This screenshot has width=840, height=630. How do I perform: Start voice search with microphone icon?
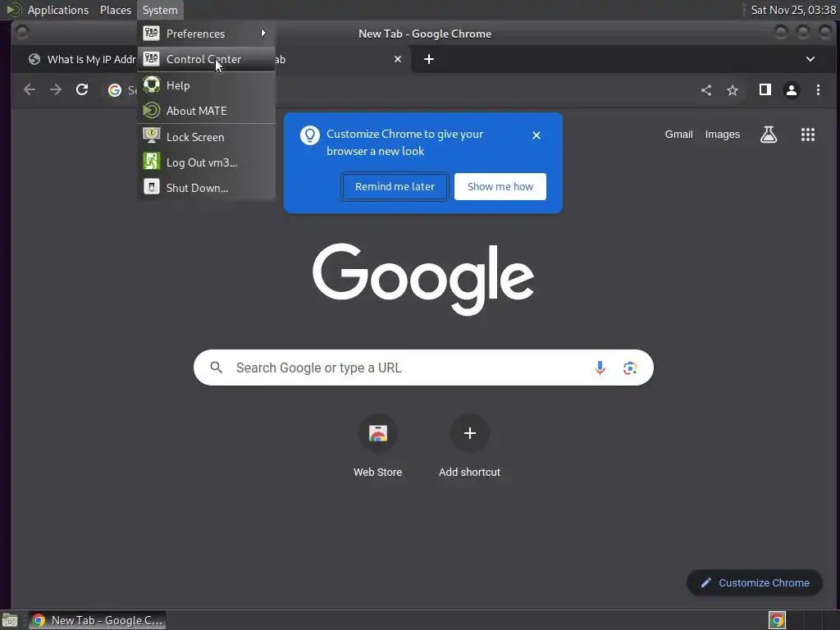(600, 367)
